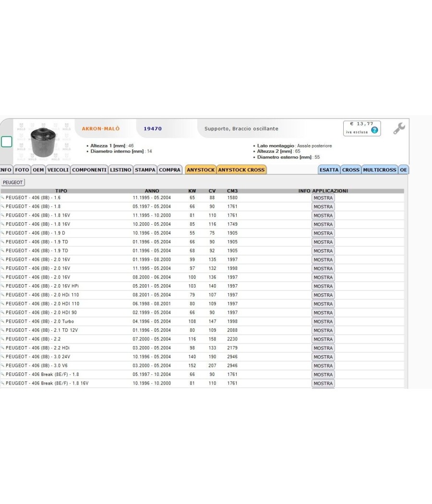This screenshot has height=504, width=432.
Task: Click the AKRON-MALÒ brand name
Action: [x=101, y=129]
